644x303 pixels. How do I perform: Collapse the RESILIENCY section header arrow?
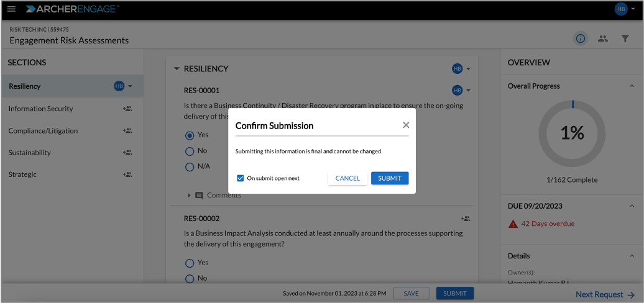pyautogui.click(x=177, y=69)
